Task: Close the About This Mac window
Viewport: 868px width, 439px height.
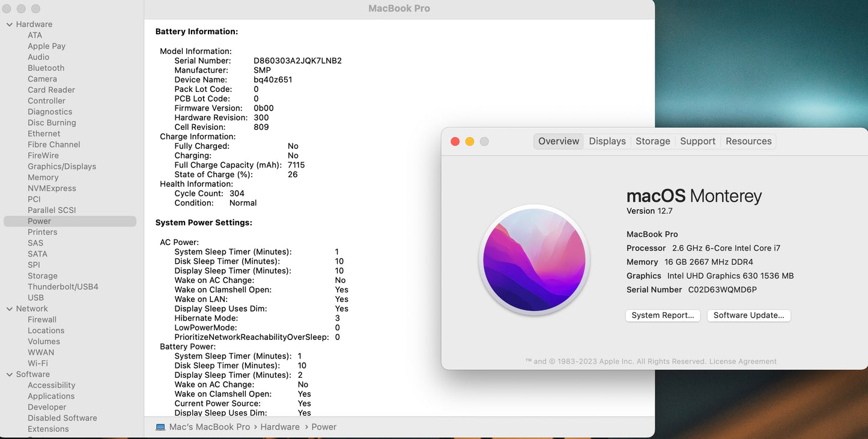Action: [455, 141]
